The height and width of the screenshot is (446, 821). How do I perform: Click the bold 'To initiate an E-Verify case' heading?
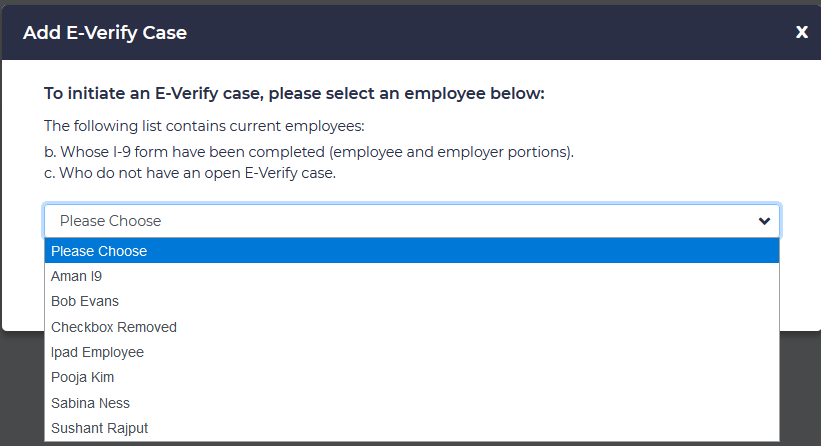click(294, 94)
